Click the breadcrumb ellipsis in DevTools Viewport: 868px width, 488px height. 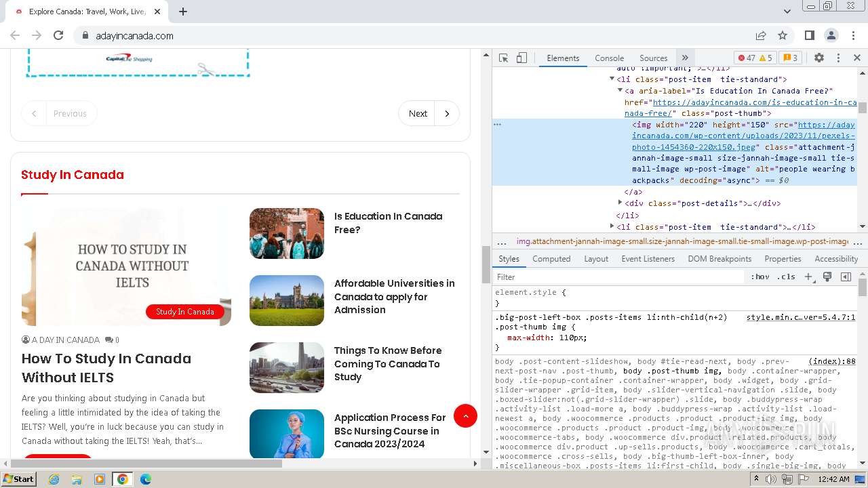(502, 242)
